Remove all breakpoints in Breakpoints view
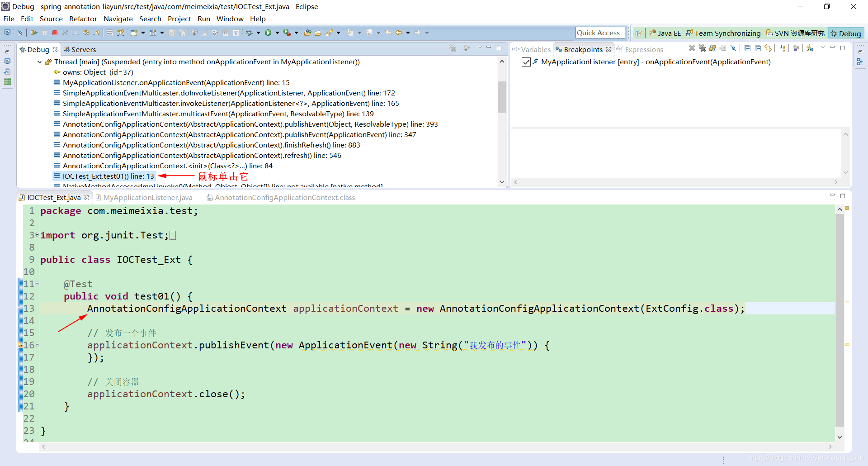This screenshot has height=466, width=868. (x=702, y=48)
